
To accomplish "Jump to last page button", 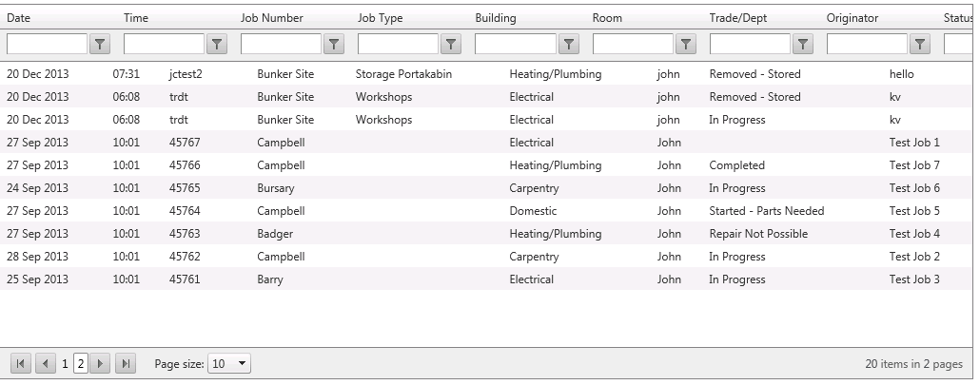I will 125,363.
